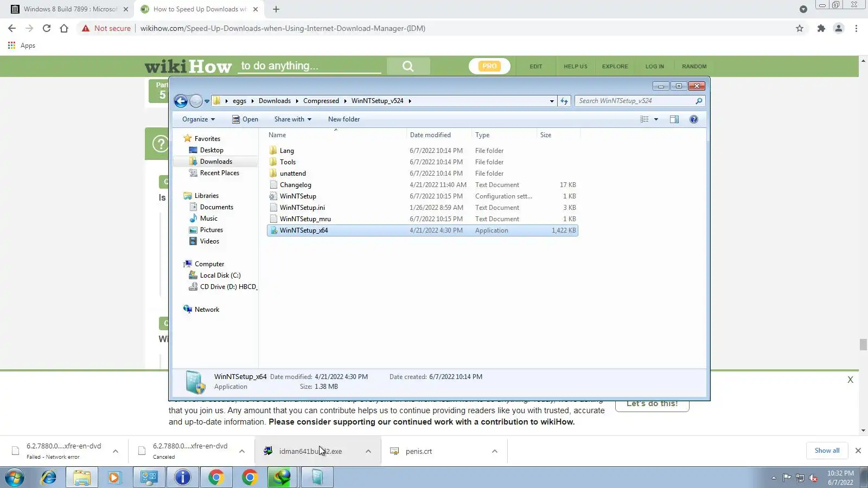Click the wikiHow search text field

(310, 66)
